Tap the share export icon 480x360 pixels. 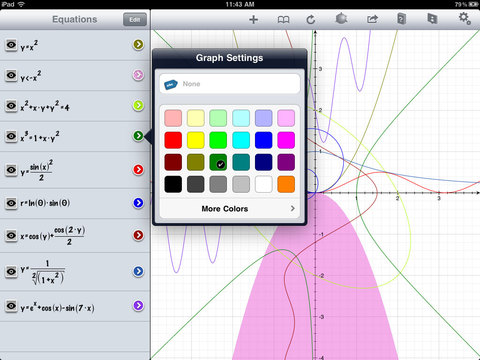(x=372, y=19)
